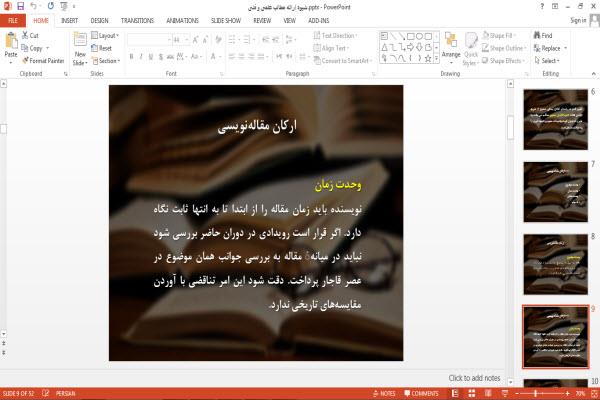The height and width of the screenshot is (400, 600).
Task: Switch to the TRANSITIONS tab
Action: 137,21
